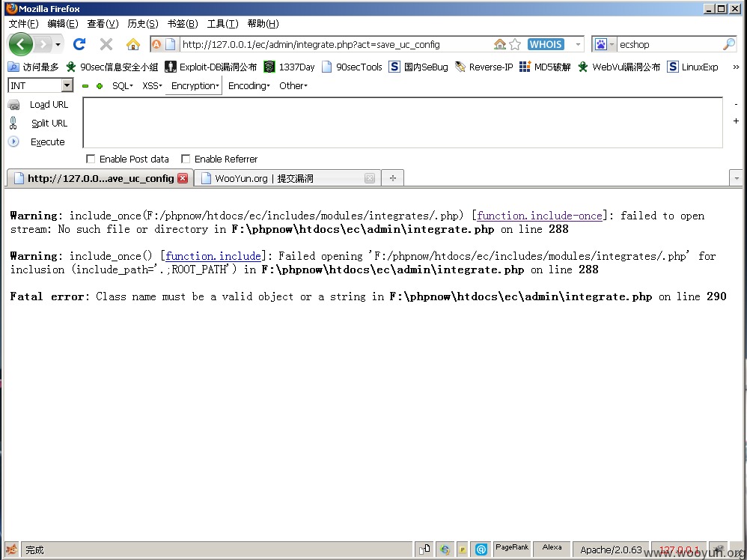Open the function.include-once documentation link

[x=539, y=216]
